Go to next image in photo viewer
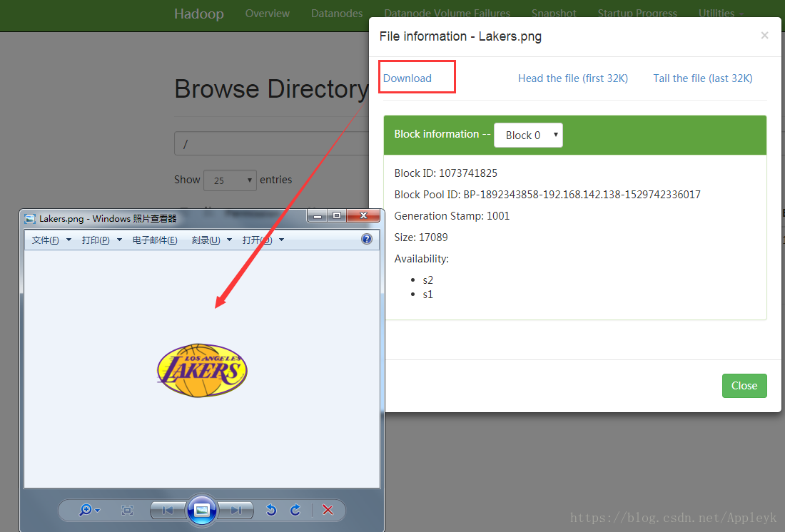Screen dimensions: 785x532 235,510
